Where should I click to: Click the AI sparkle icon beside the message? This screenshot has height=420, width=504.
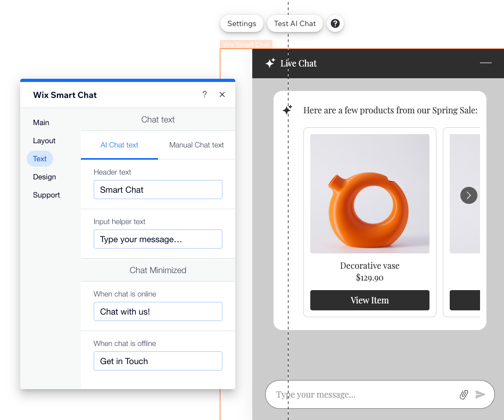click(x=287, y=110)
